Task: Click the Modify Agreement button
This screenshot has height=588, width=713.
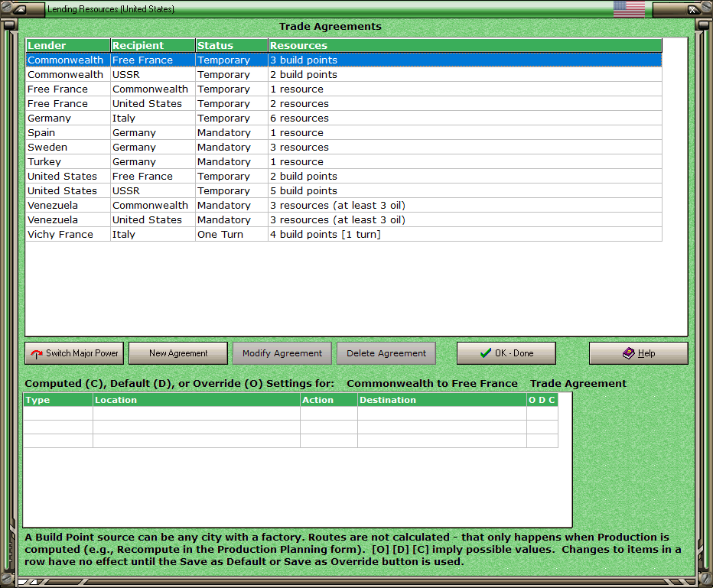Action: tap(282, 353)
